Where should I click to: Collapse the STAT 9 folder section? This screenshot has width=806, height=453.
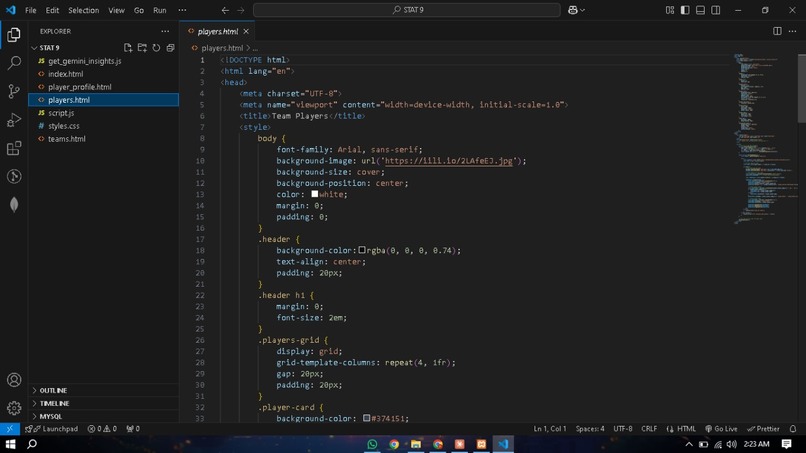tap(49, 48)
